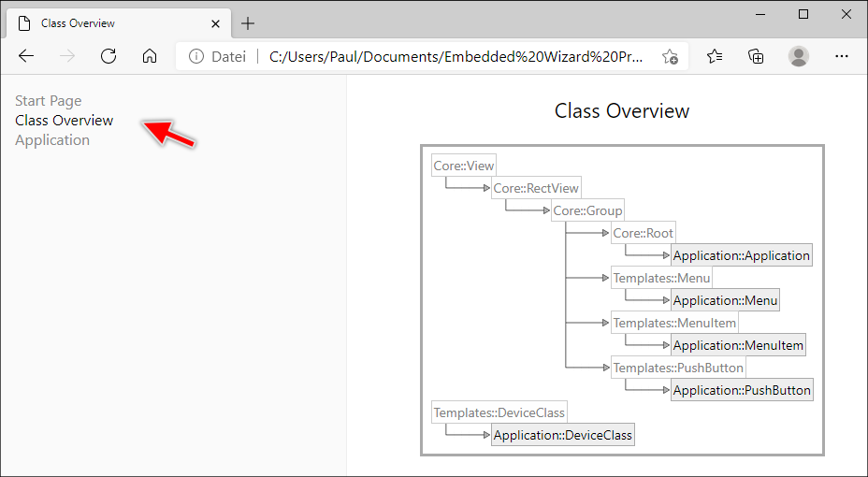The image size is (868, 477).
Task: Open the user profile avatar icon
Action: pyautogui.click(x=799, y=56)
